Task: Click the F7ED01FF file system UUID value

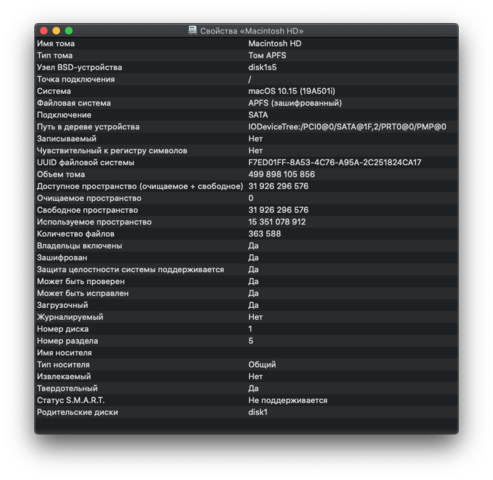Action: point(335,162)
